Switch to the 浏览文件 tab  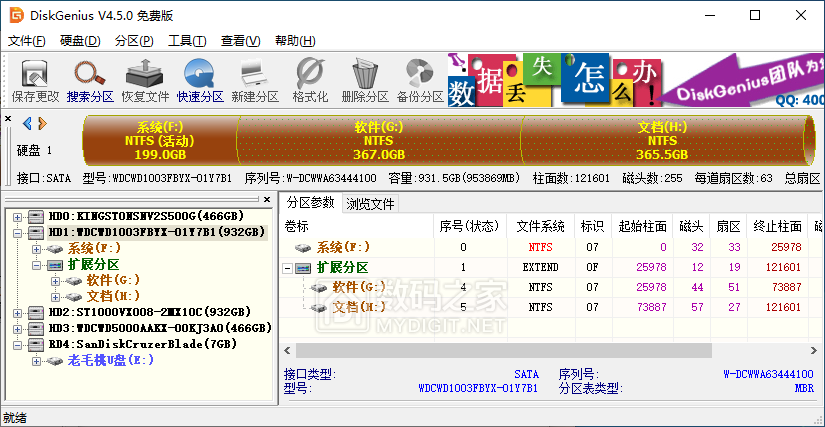coord(370,204)
